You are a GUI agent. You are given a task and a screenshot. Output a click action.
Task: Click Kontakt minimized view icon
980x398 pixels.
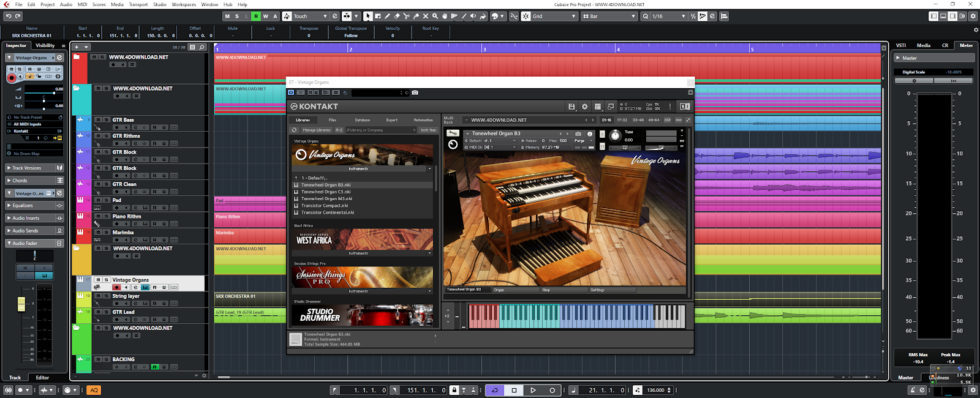coord(611,107)
